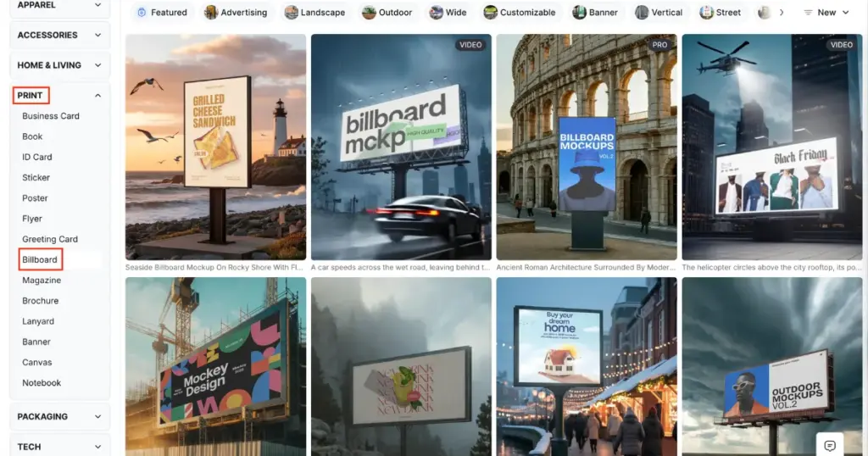The height and width of the screenshot is (456, 868).
Task: Open the Billboard category
Action: tap(40, 259)
